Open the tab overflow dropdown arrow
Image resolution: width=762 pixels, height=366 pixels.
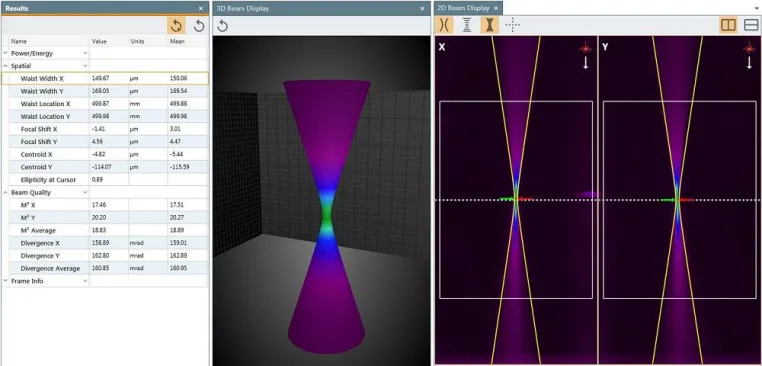tap(756, 8)
